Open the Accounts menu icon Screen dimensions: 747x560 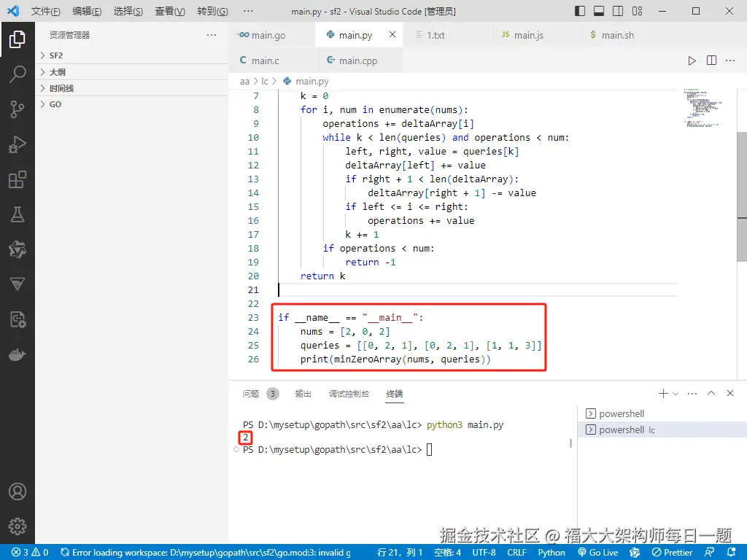point(18,491)
